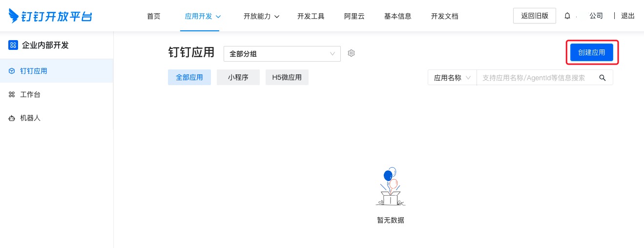Open 阿里云 in the top navigation
This screenshot has height=248, width=644.
[x=354, y=16]
